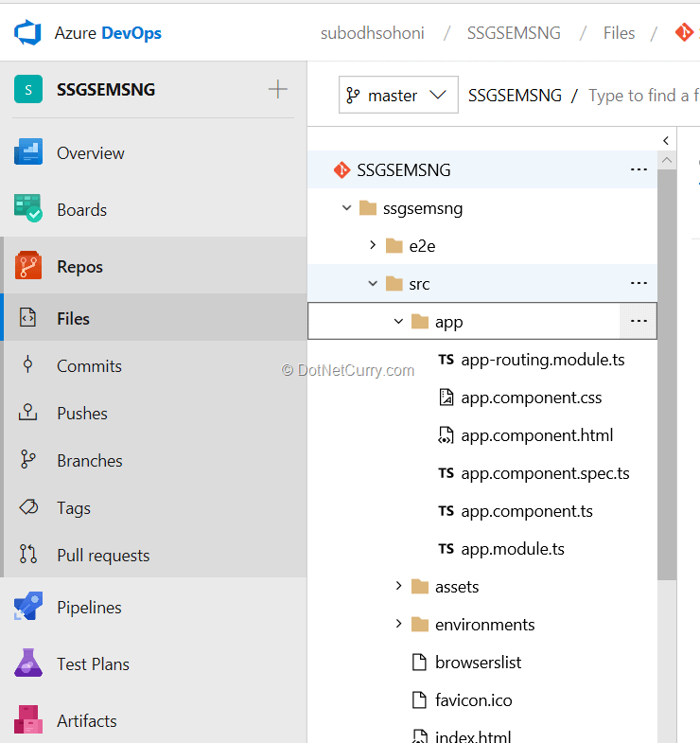Screen dimensions: 700x743
Task: Open the Pipelines hub icon
Action: [28, 606]
